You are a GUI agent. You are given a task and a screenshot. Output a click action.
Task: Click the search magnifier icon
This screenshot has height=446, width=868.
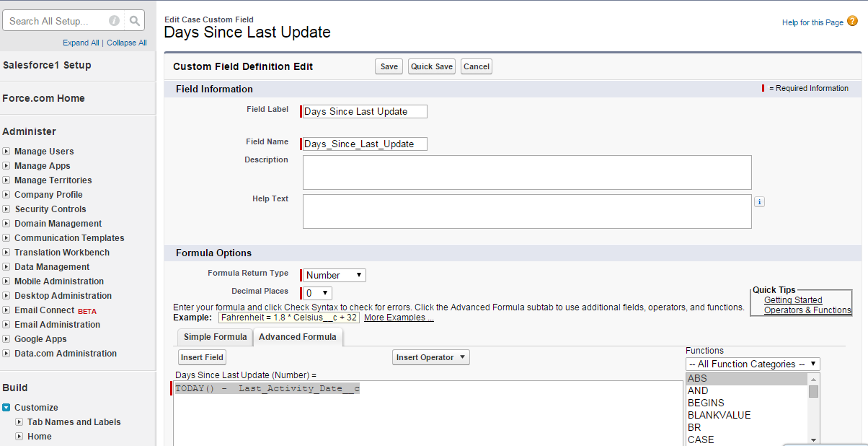tap(135, 21)
